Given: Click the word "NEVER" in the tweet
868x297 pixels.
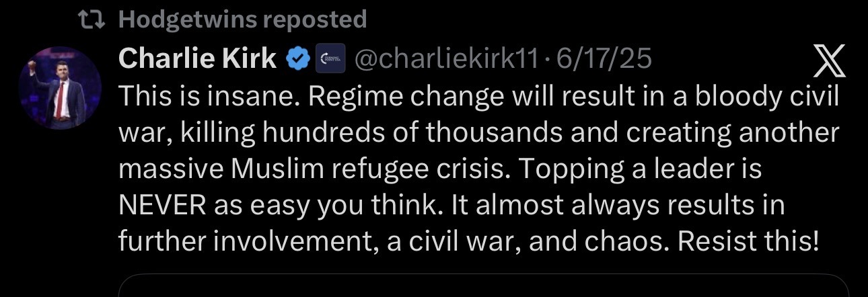Looking at the screenshot, I should pyautogui.click(x=161, y=206).
